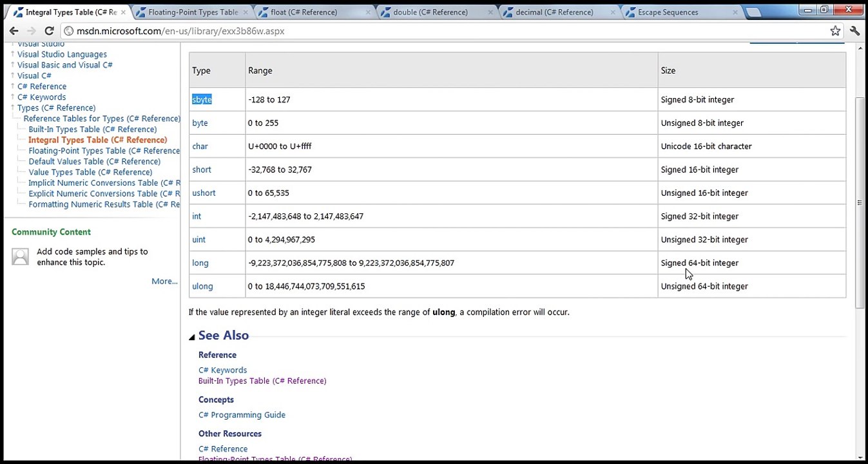Open Built-In Types Table link under See Also
Viewport: 868px width, 464px height.
pos(262,381)
